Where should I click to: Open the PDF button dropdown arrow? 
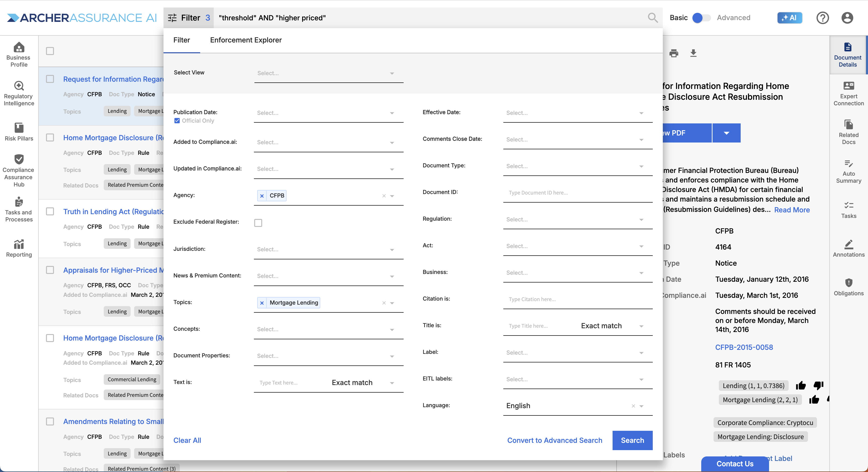(x=727, y=133)
